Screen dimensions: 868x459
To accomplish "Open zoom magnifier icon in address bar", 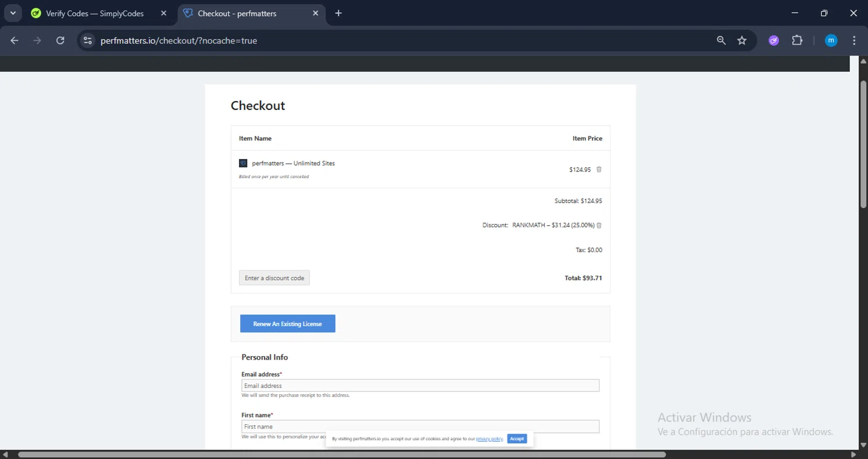I will coord(721,40).
